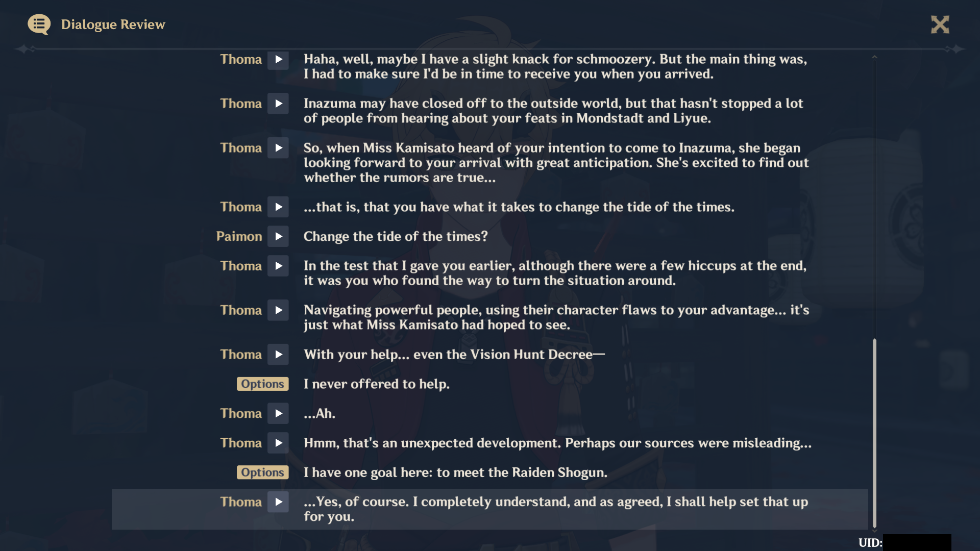Play 'In the test that I gave you' line
This screenshot has height=551, width=980.
(x=278, y=266)
